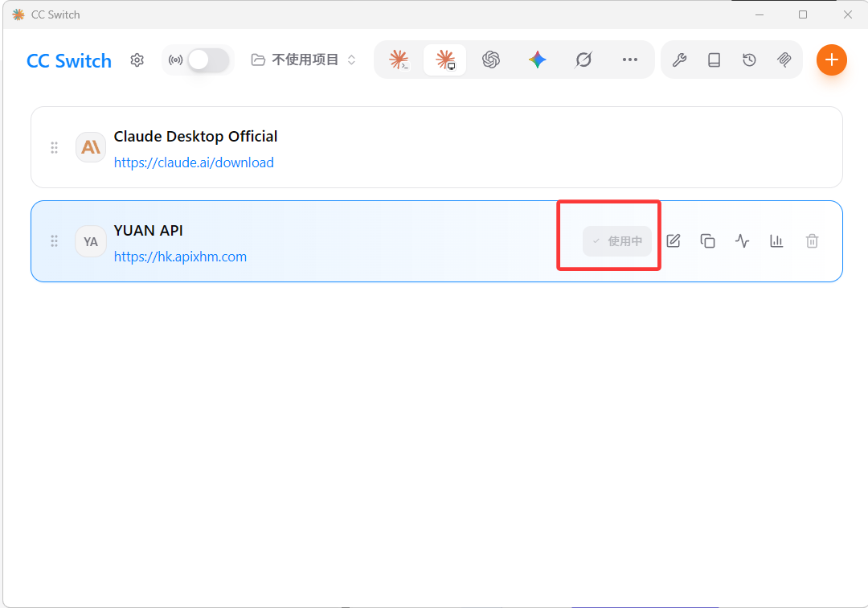Minimize the CC Switch window

pos(759,14)
